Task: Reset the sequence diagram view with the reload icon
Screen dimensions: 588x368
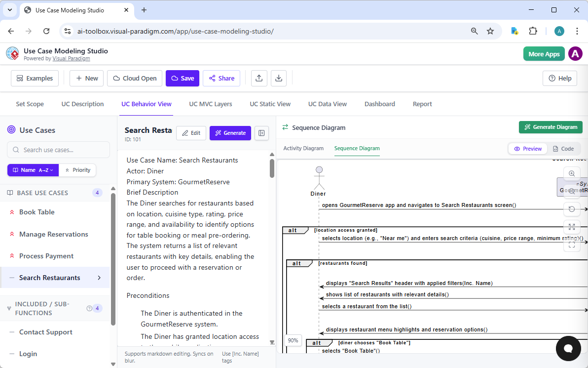Action: pyautogui.click(x=572, y=209)
